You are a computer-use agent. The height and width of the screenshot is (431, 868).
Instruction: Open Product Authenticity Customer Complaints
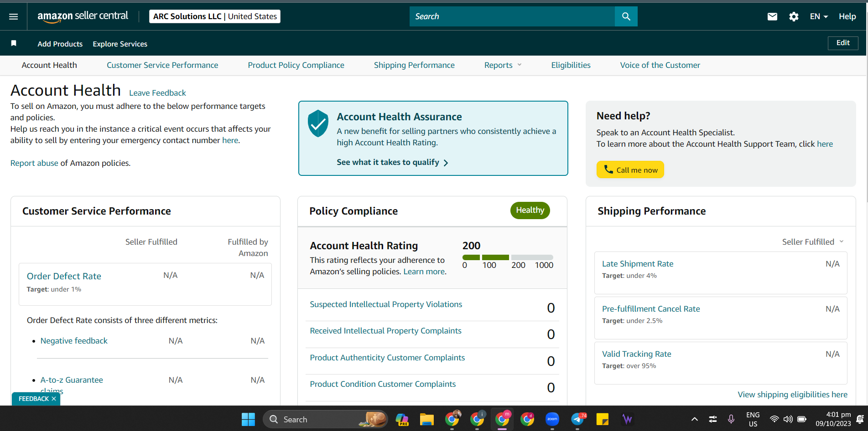point(387,358)
